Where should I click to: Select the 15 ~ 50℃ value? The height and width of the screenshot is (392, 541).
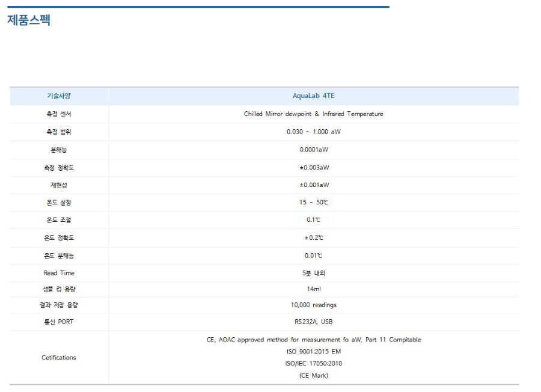click(314, 202)
